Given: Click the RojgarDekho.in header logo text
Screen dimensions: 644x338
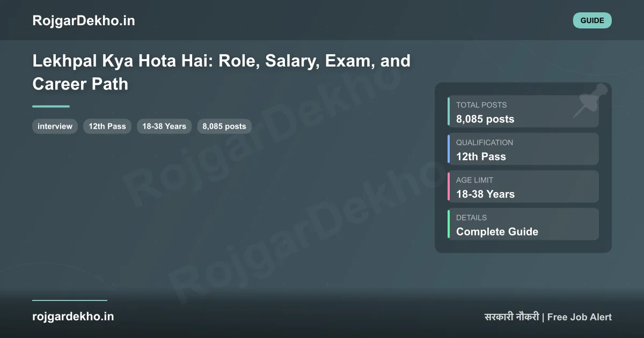Looking at the screenshot, I should [84, 20].
